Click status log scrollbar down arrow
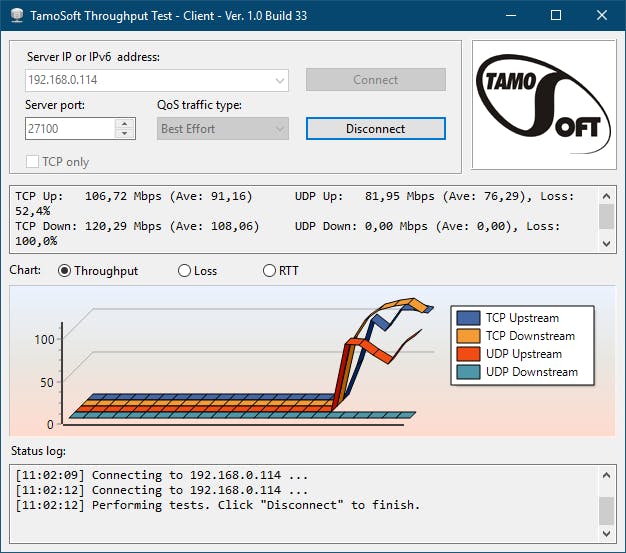The image size is (626, 553). coord(606,533)
